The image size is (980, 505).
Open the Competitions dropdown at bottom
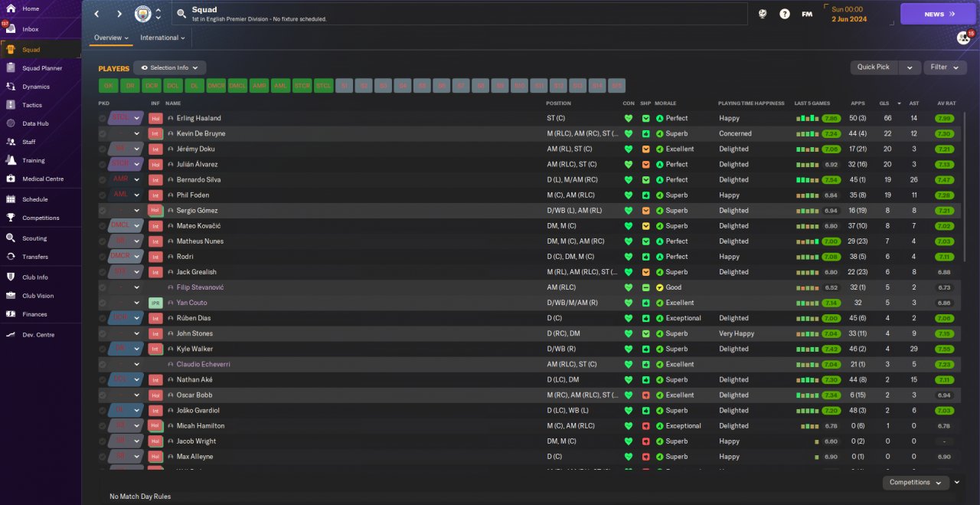(x=916, y=483)
